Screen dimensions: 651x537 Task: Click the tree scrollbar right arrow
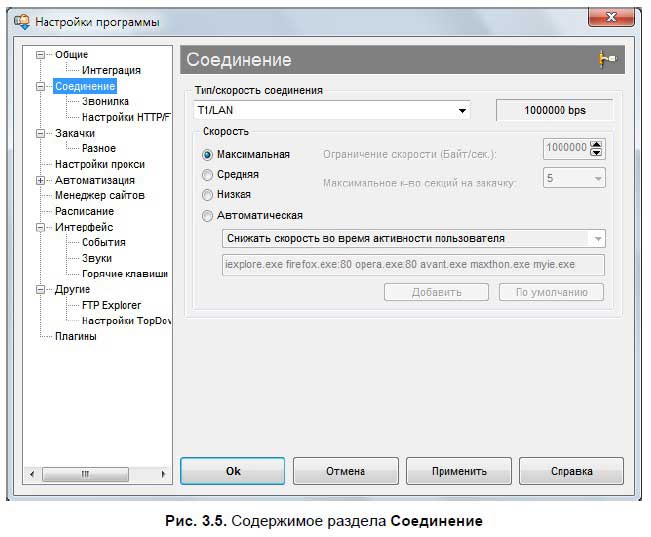[x=163, y=474]
